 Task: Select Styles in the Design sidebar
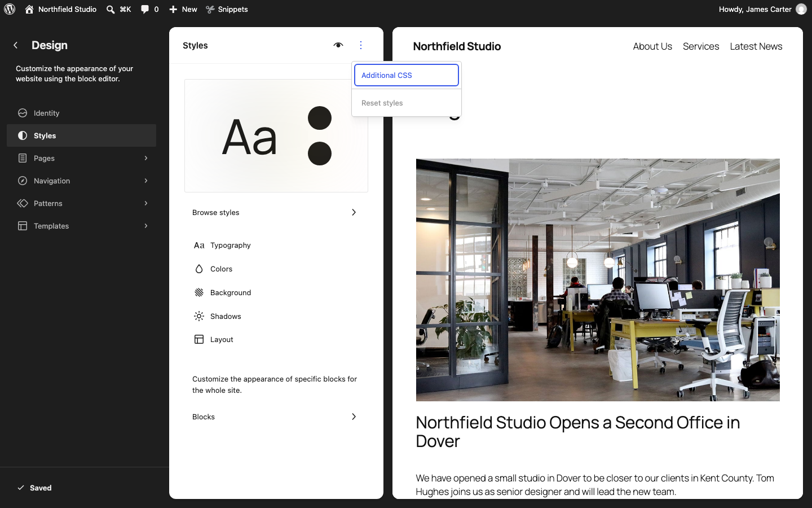pyautogui.click(x=81, y=135)
